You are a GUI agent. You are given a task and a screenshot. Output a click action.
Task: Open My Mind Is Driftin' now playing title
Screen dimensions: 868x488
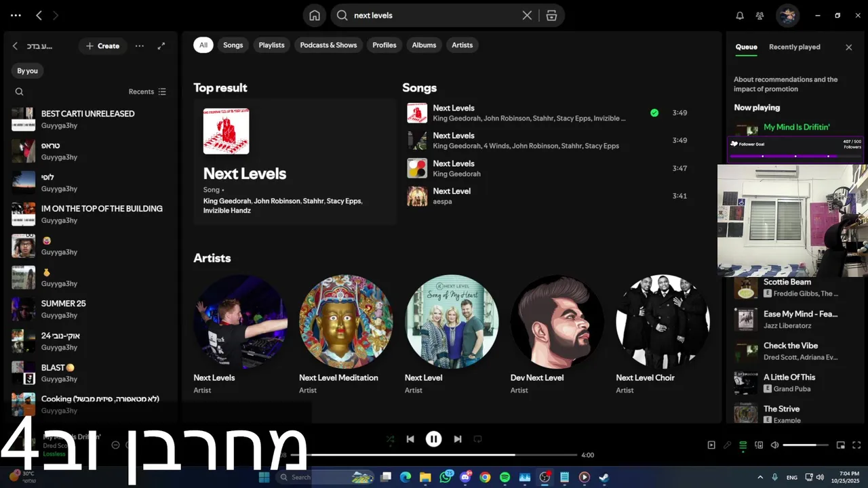[797, 127]
